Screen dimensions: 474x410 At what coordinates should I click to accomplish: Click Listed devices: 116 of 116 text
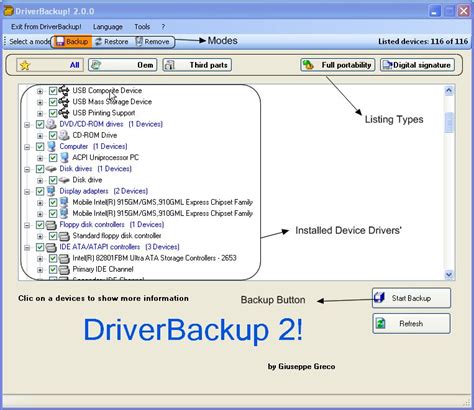pos(423,42)
